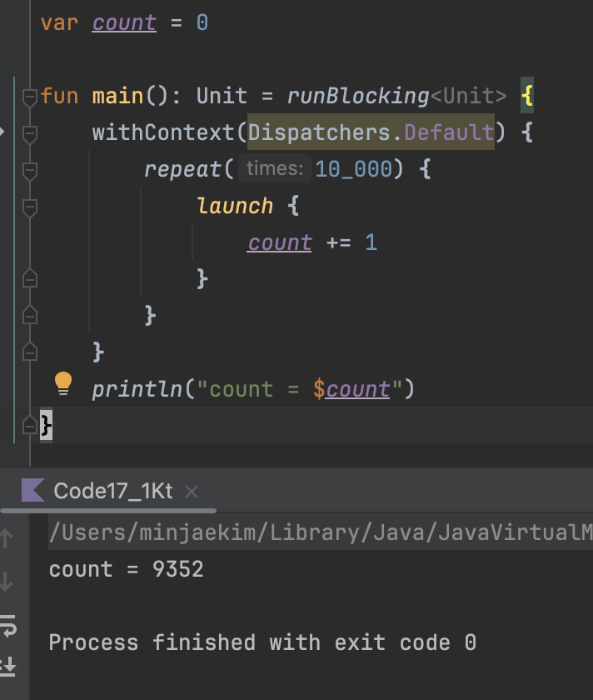Click 'count = 9352' console output

127,569
